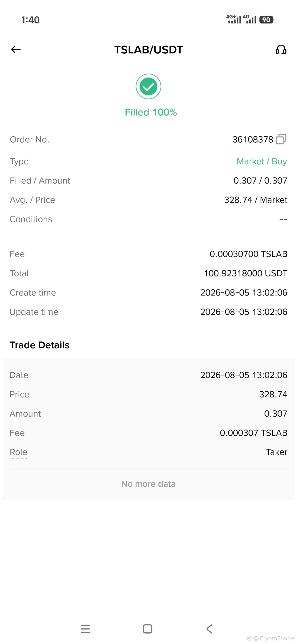Viewport: 297px width, 644px height.
Task: Tap Android back chevron button
Action: [209, 628]
